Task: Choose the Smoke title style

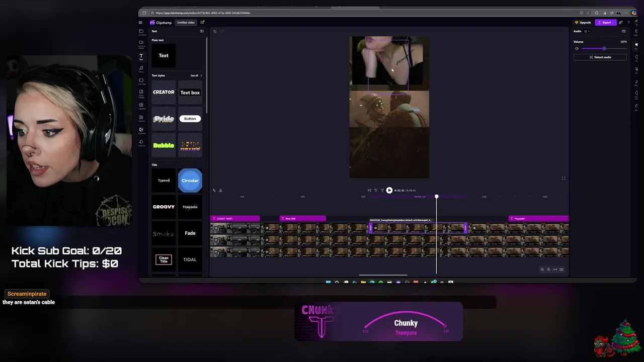Action: (x=164, y=233)
